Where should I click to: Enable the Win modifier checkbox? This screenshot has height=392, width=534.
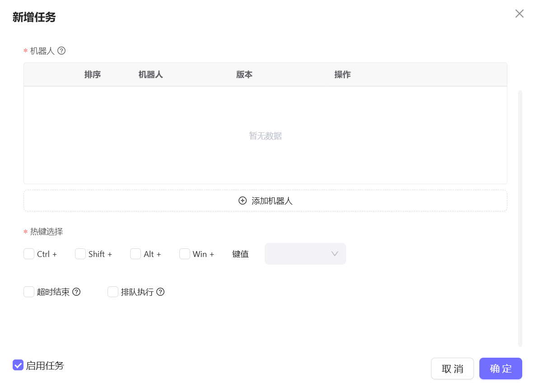coord(185,254)
